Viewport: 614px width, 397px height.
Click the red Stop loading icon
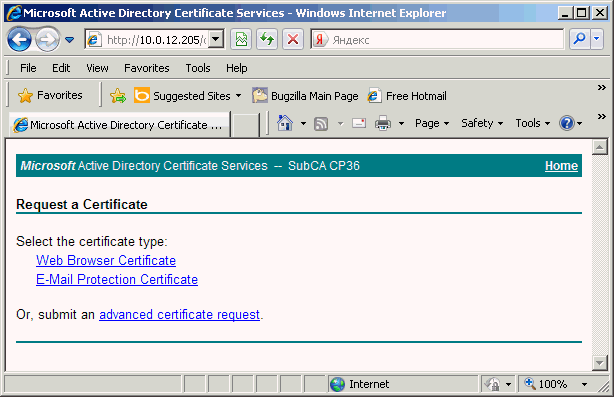(293, 40)
